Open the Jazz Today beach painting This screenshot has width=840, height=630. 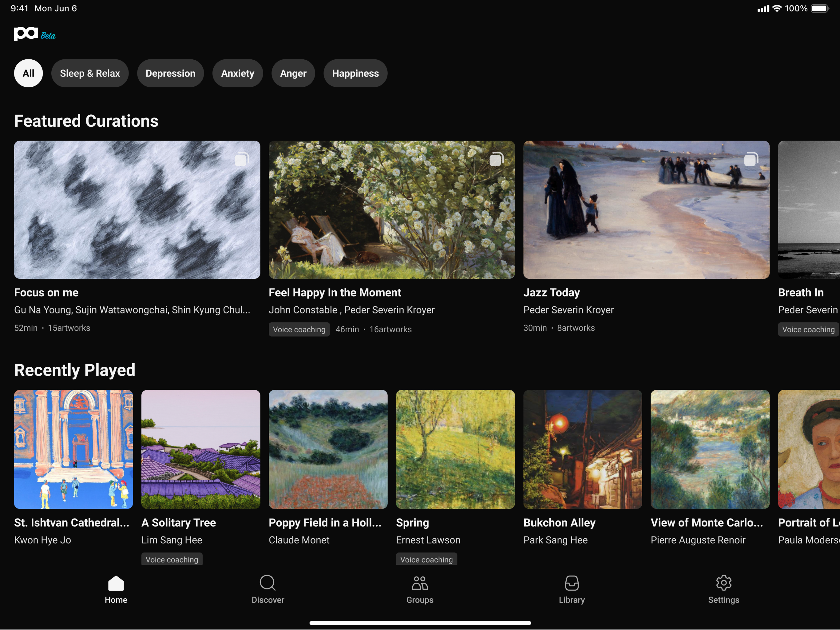646,210
